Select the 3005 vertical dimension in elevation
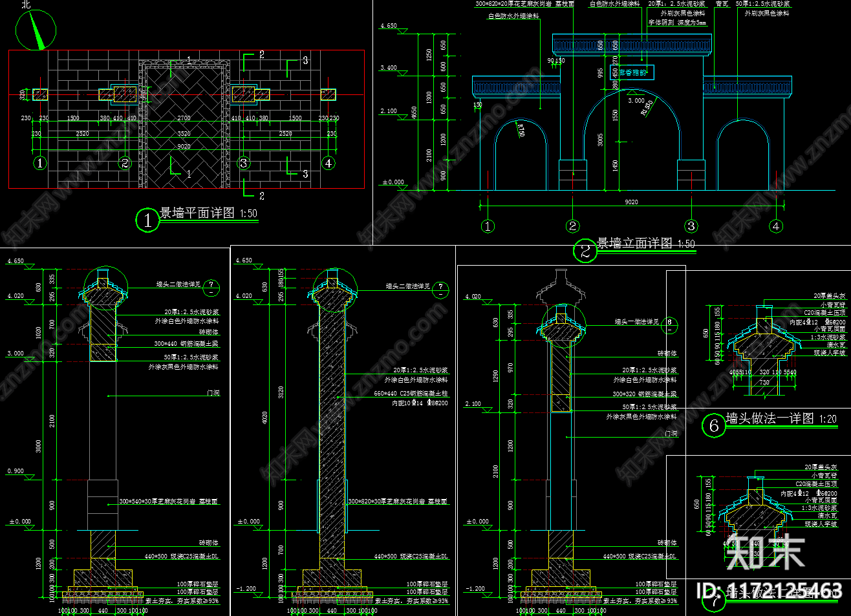This screenshot has width=851, height=616. 601,140
